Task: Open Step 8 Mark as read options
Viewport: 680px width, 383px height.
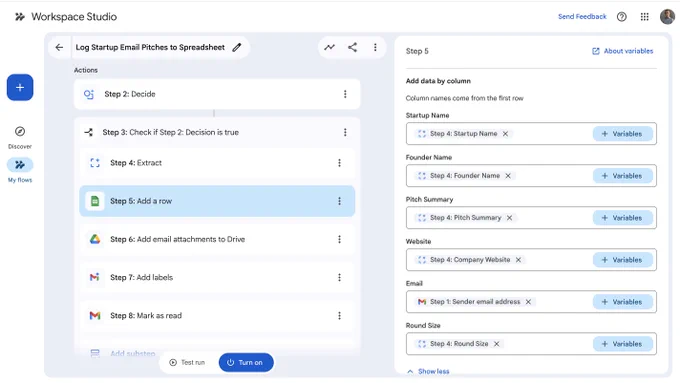Action: click(x=340, y=316)
